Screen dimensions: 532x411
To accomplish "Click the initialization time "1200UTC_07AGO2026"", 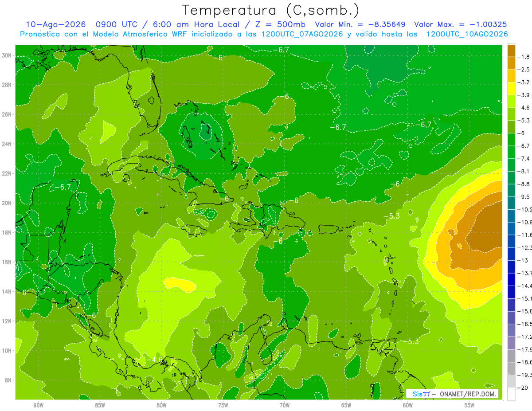I will pos(303,34).
